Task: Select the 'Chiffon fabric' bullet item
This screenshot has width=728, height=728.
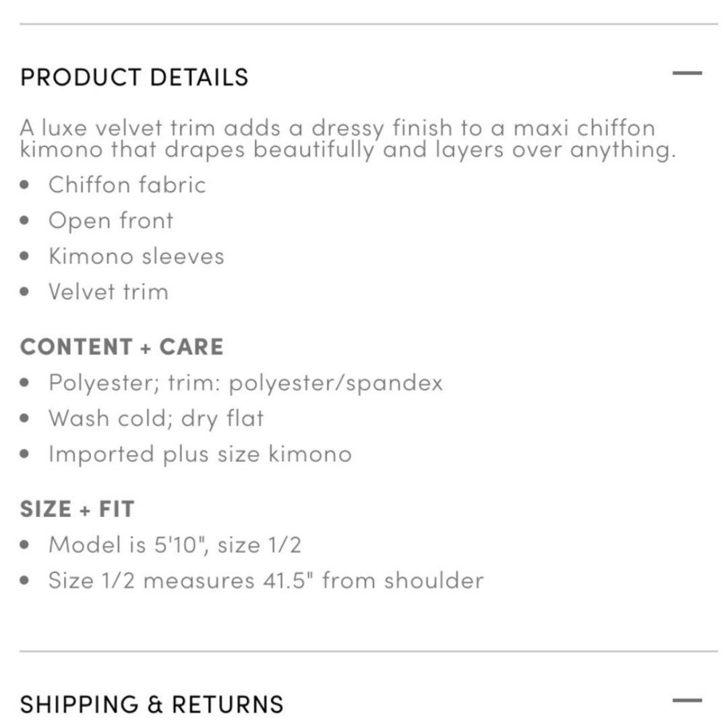Action: click(127, 185)
